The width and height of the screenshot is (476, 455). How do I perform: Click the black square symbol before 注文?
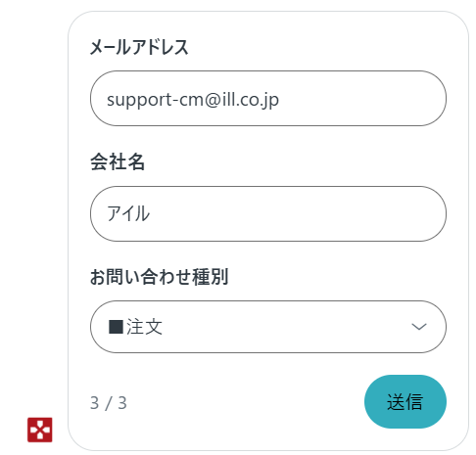116,327
